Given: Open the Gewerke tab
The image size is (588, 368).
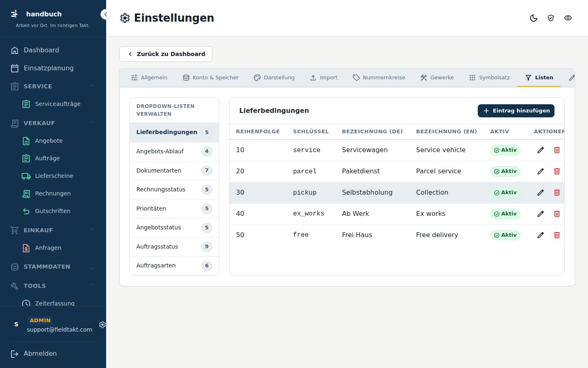Looking at the screenshot, I should 437,78.
